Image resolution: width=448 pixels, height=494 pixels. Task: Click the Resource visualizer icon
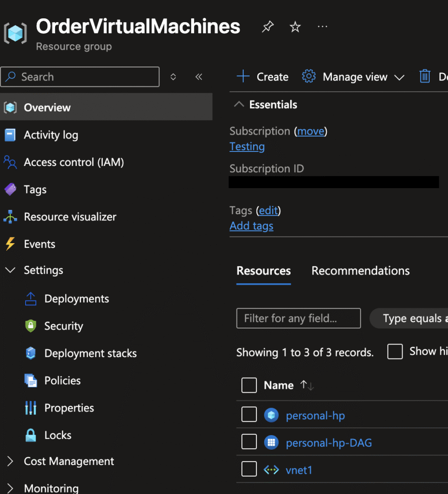pos(10,217)
